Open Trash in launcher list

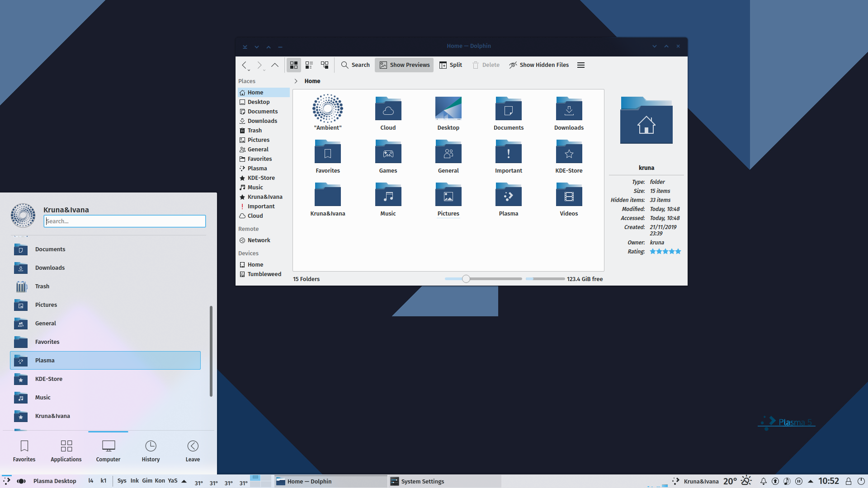click(105, 286)
